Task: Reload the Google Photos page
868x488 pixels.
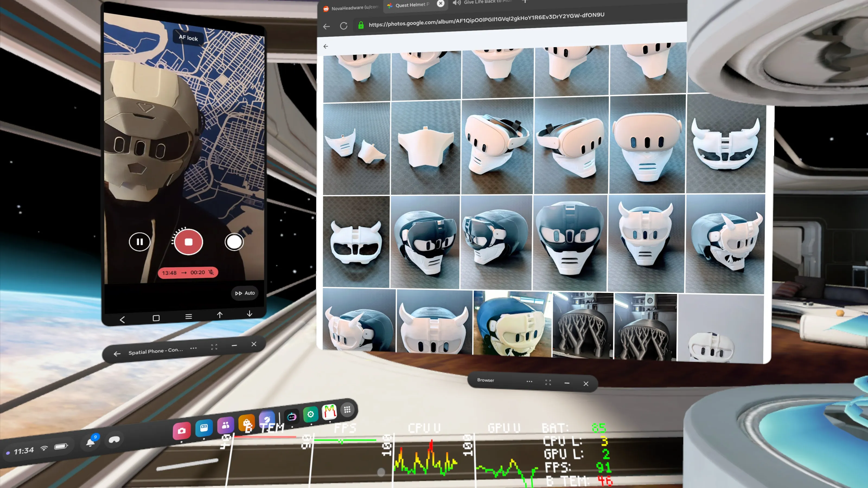Action: click(344, 26)
